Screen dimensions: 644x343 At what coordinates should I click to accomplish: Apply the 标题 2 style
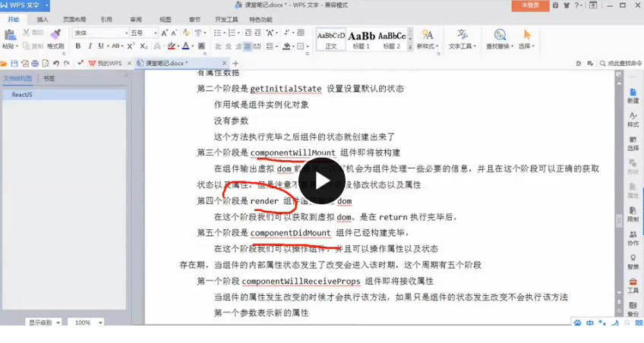click(392, 39)
